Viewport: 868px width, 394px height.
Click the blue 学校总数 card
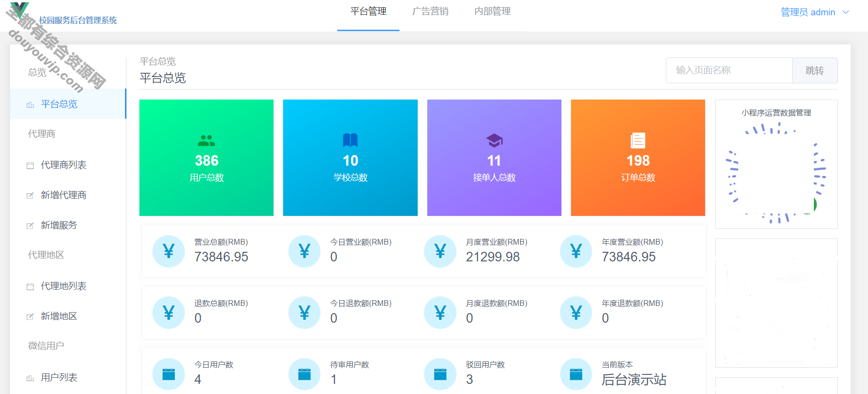[x=350, y=158]
